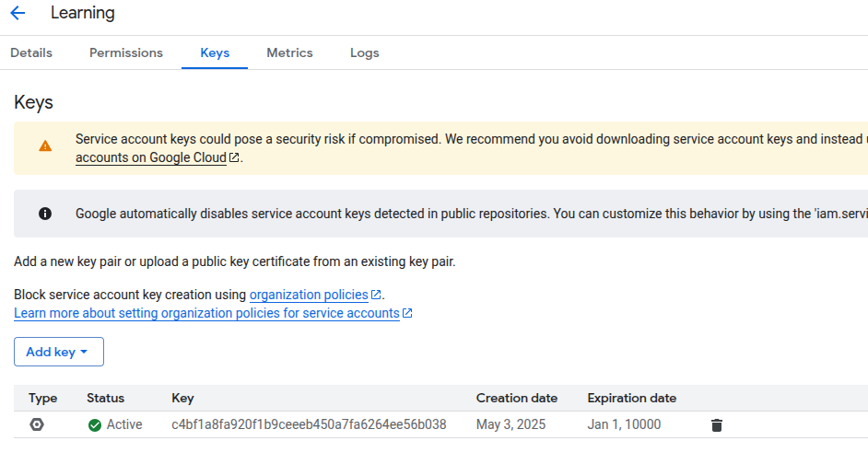This screenshot has width=868, height=464.
Task: Click the Expiration date column header
Action: pyautogui.click(x=631, y=399)
